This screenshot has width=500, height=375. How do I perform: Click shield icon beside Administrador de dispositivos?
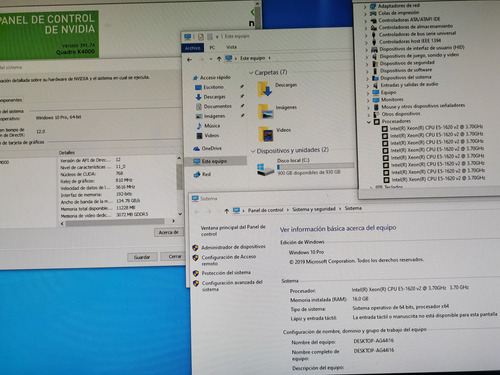pos(195,248)
